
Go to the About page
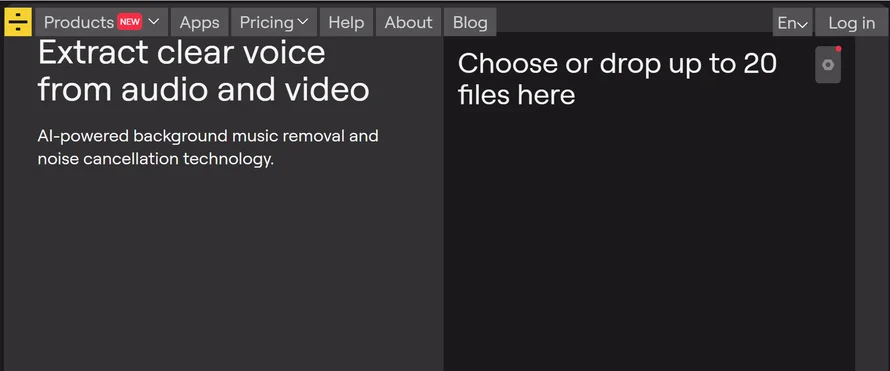coord(408,22)
